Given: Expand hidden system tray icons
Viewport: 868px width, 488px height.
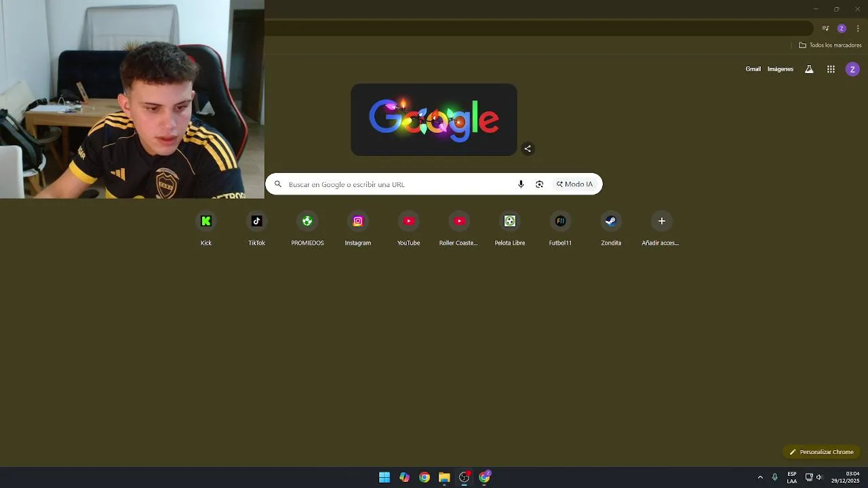Looking at the screenshot, I should 760,477.
